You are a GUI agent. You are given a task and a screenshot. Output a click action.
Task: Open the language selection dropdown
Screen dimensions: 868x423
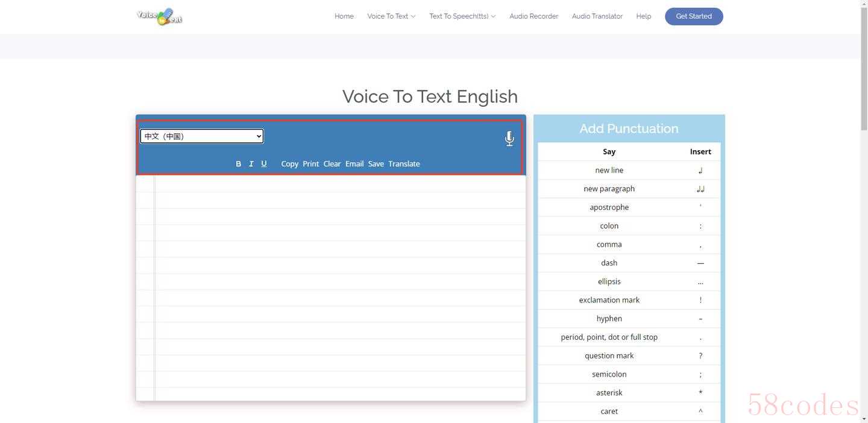[202, 136]
